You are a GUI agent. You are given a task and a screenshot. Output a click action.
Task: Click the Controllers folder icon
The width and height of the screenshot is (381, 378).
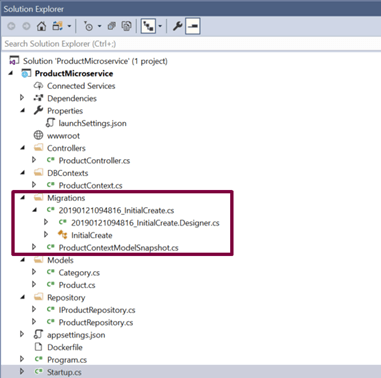tap(38, 148)
